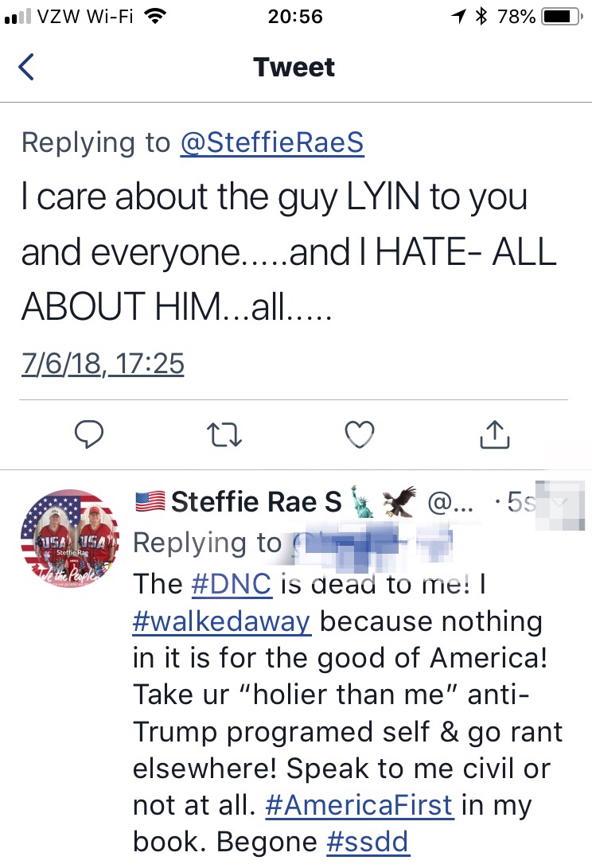Open the #AmericaFirst hashtag
The width and height of the screenshot is (592, 868).
pyautogui.click(x=359, y=804)
